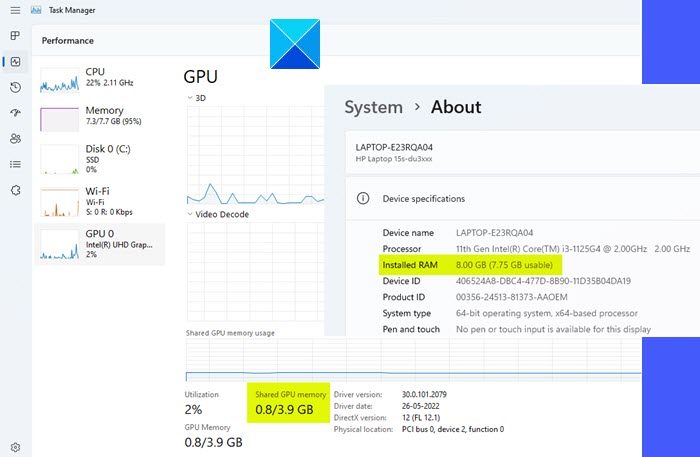Click the System breadcrumb link
Viewport: 700px width, 457px height.
[x=373, y=107]
